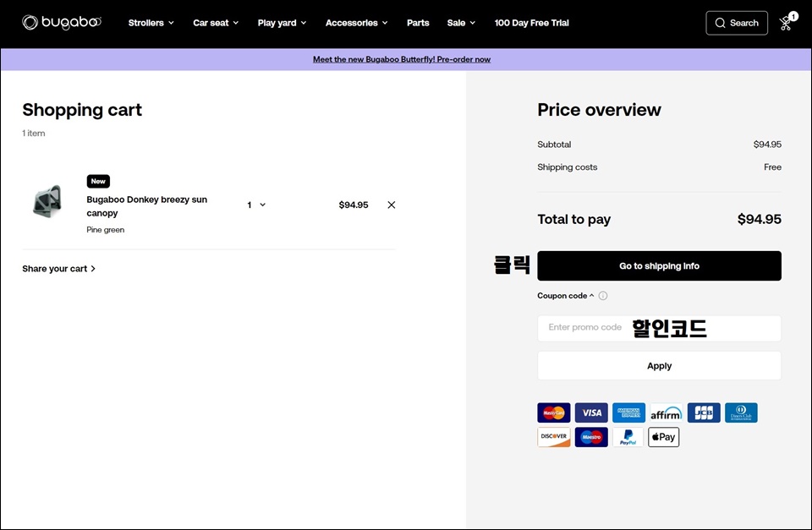
Task: Select the MasterCard payment icon
Action: point(553,413)
